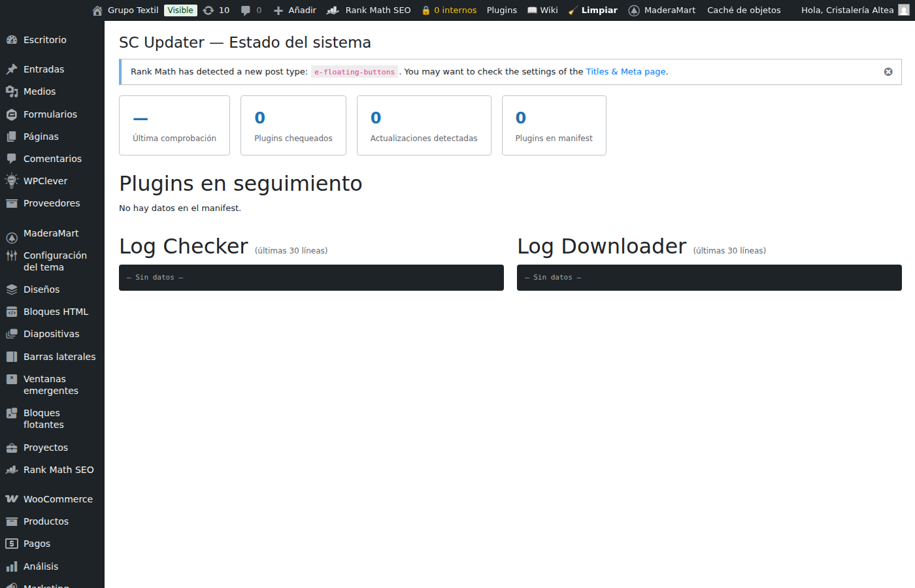Click the WooCommerce logo icon in sidebar
This screenshot has height=588, width=915.
click(12, 499)
